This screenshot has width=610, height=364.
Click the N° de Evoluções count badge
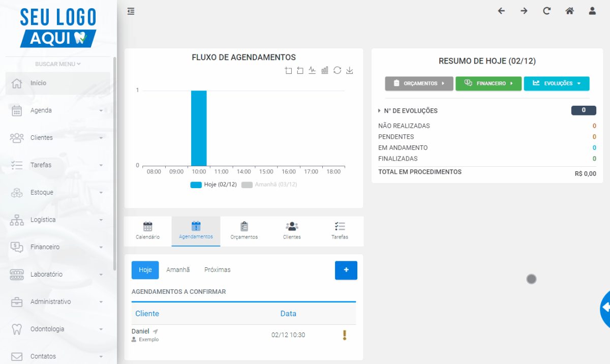584,110
